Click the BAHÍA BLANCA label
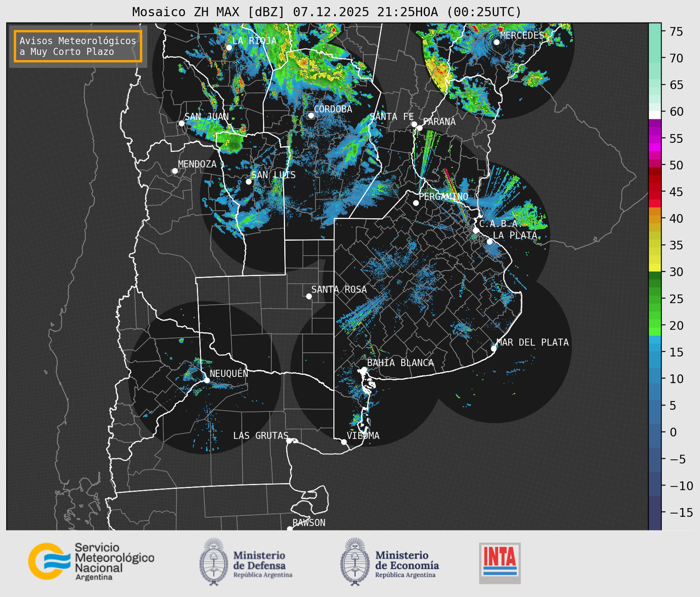 400,363
